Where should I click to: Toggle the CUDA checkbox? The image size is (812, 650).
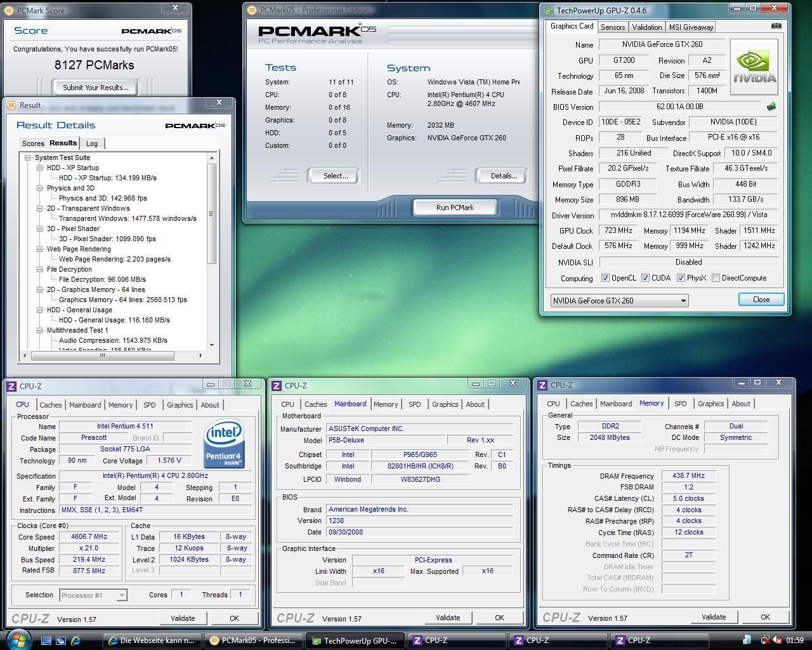tap(645, 278)
